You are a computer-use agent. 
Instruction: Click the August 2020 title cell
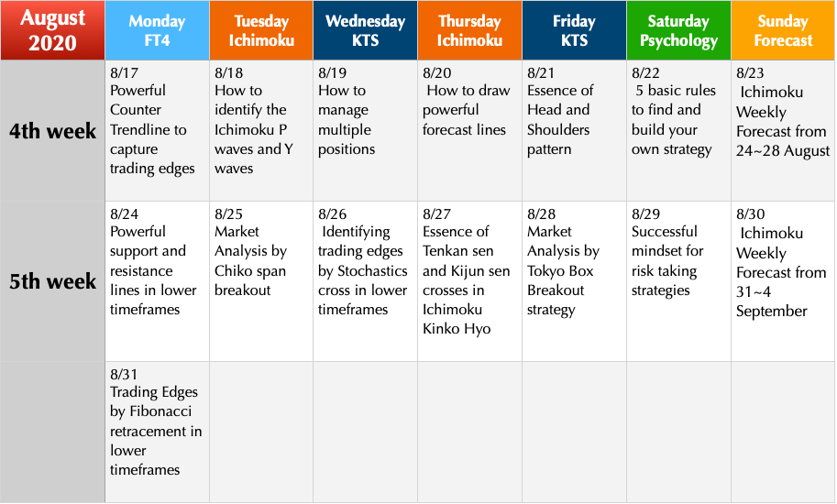point(52,30)
